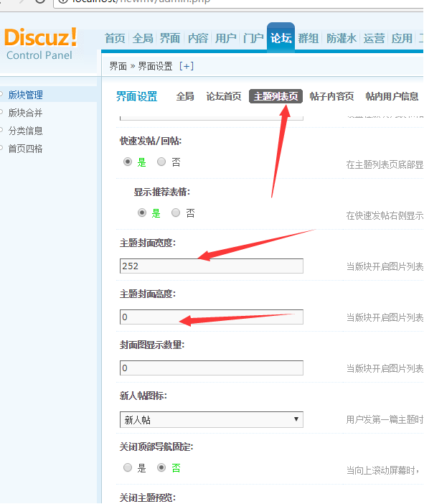
Task: Open the 新人帖 dropdown arrow
Action: pyautogui.click(x=296, y=419)
